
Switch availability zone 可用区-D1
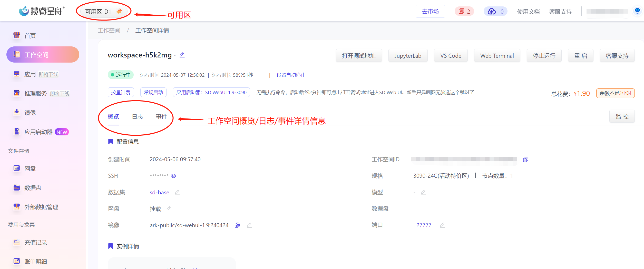tap(103, 12)
